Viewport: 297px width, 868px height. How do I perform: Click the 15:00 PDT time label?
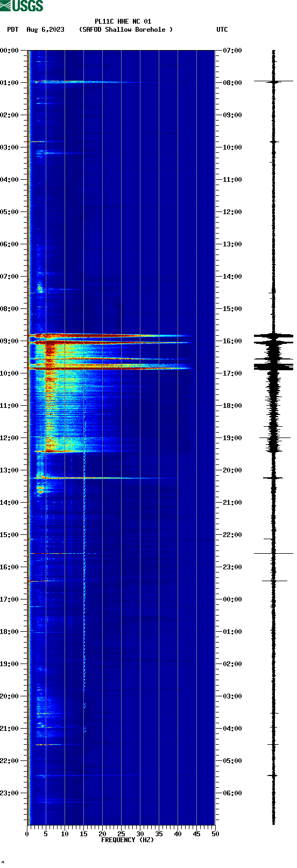pos(10,535)
